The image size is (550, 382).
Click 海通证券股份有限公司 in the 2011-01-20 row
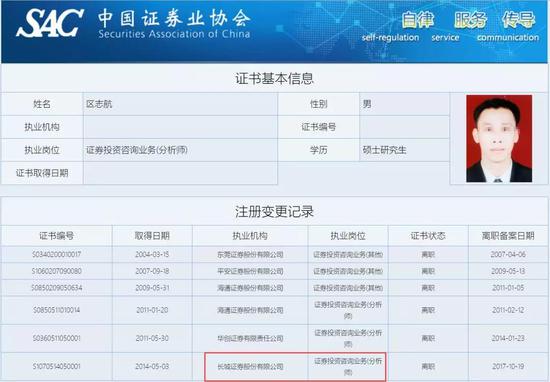[250, 310]
